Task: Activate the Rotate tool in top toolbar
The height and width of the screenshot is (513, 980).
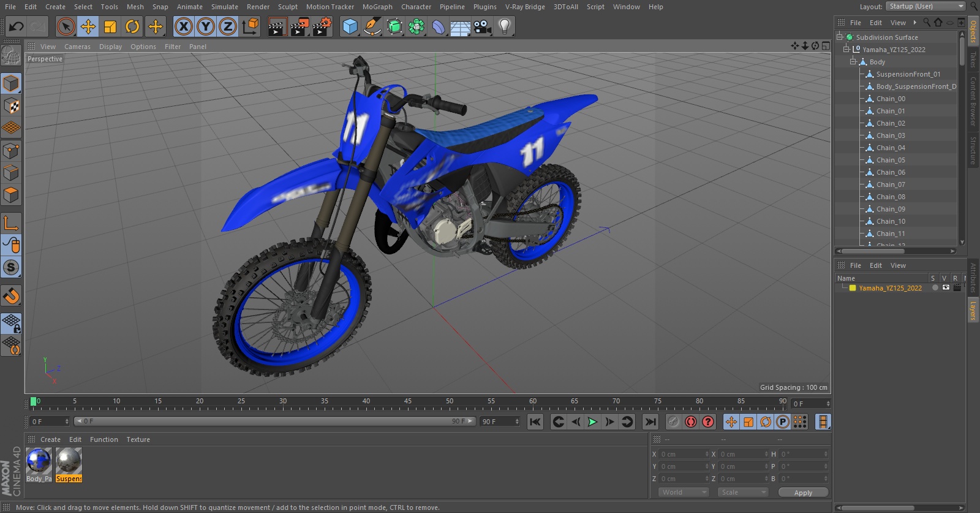Action: (x=132, y=26)
